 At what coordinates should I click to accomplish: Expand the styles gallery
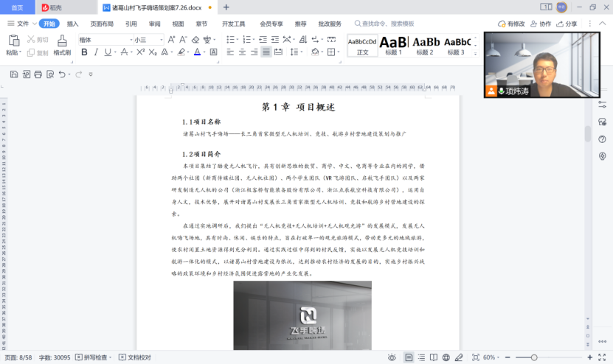pos(475,53)
